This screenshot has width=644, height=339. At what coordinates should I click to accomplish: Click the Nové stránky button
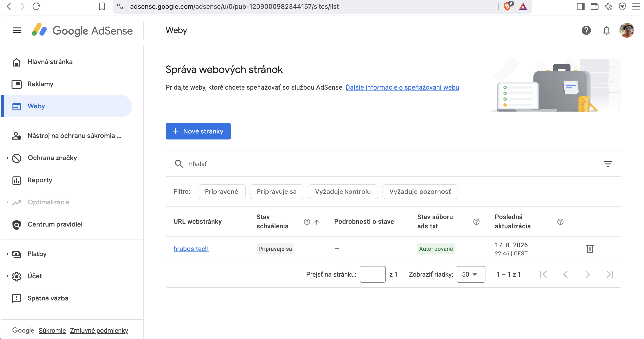coord(198,131)
